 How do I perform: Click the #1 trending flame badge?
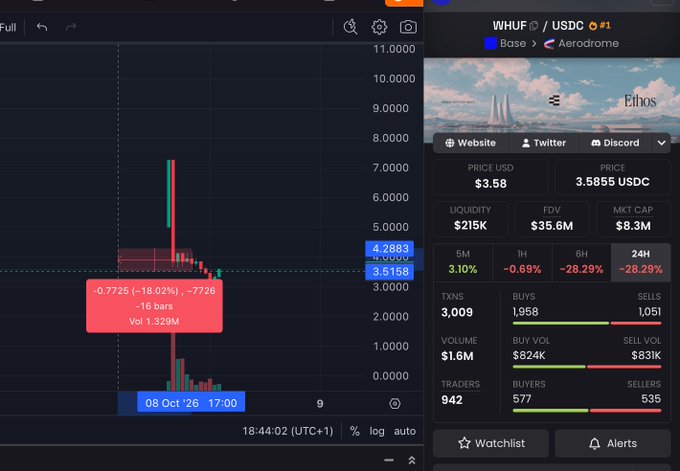click(x=599, y=26)
